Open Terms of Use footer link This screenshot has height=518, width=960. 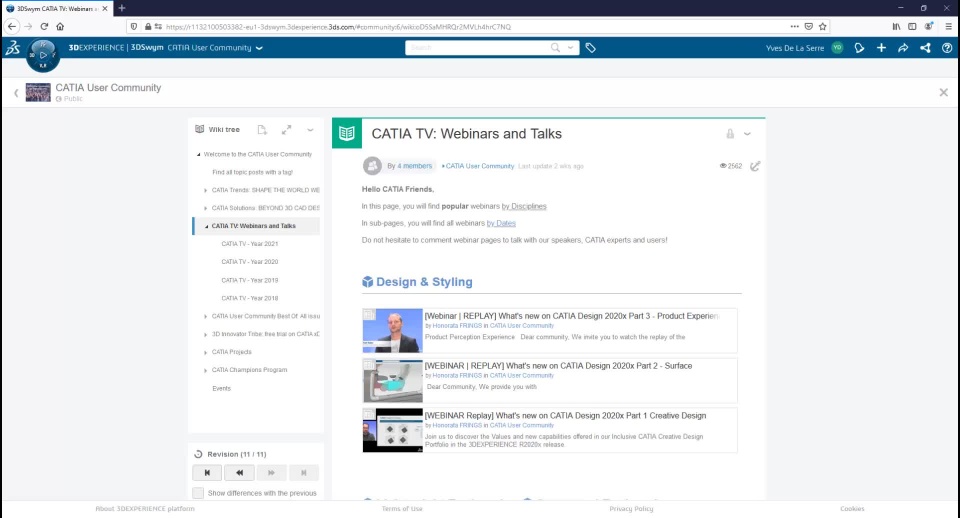click(x=402, y=509)
